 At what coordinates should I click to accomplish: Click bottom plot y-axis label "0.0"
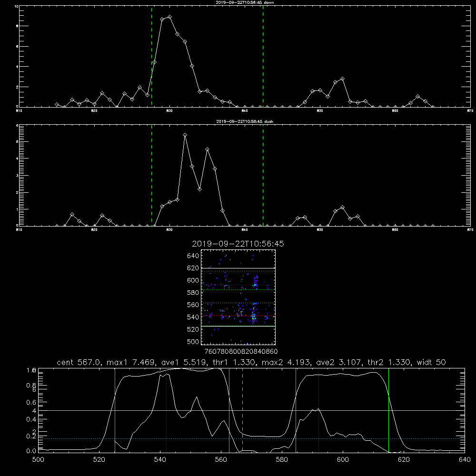tap(31, 451)
